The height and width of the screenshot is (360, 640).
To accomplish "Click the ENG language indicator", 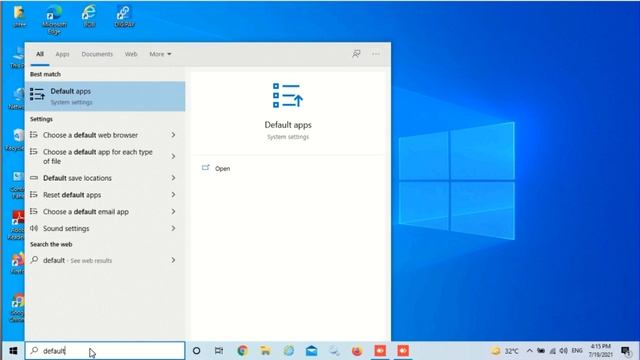I will 577,351.
